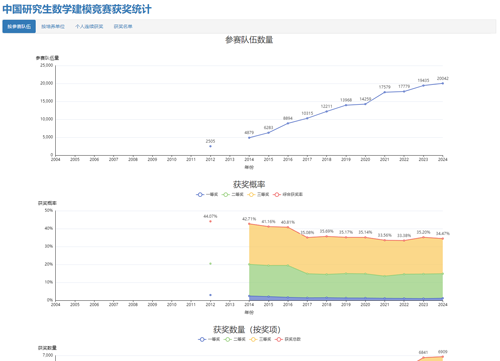Toggle 二等奖 series in 获奖概率 legend

pos(233,194)
